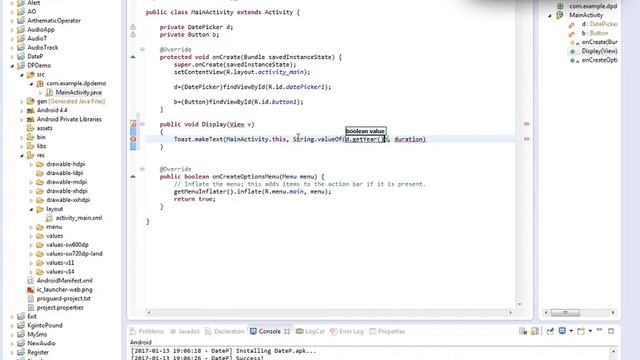Expand the Exit project
This screenshot has height=360, width=640.
click(12, 316)
